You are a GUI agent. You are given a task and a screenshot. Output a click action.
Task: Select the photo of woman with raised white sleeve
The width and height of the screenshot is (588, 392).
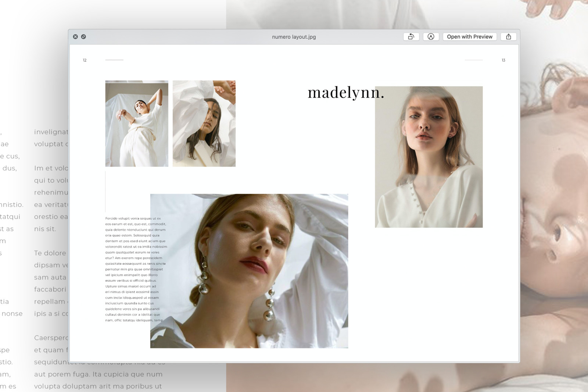click(204, 124)
